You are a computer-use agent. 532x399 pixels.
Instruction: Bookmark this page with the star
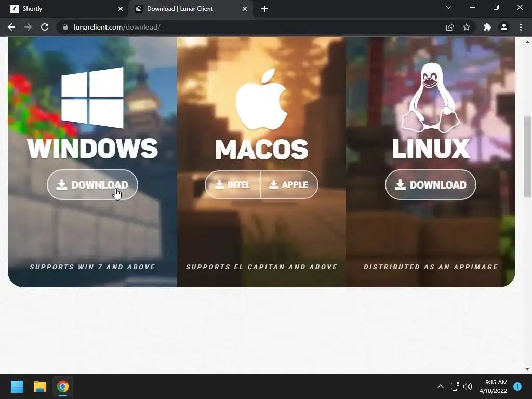[x=467, y=27]
